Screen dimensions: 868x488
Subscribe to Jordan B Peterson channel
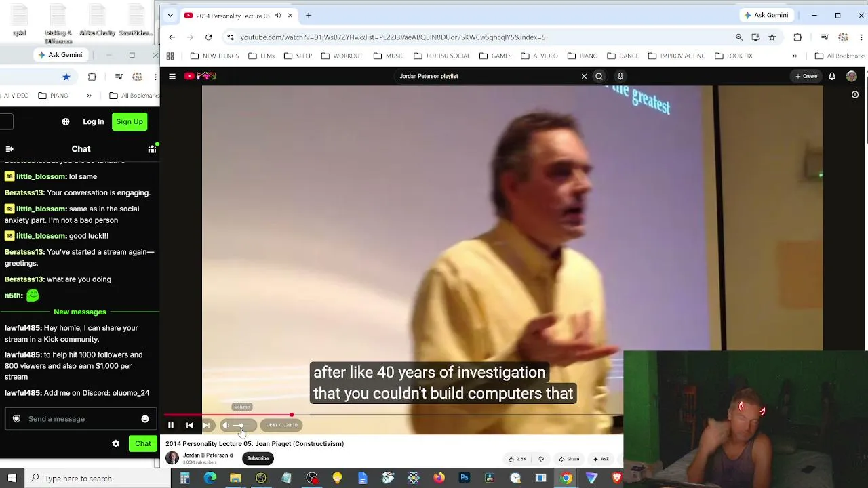[x=258, y=458]
